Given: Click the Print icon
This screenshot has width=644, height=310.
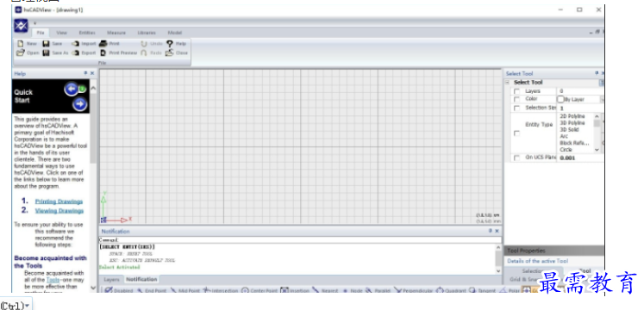Looking at the screenshot, I should click(x=103, y=43).
